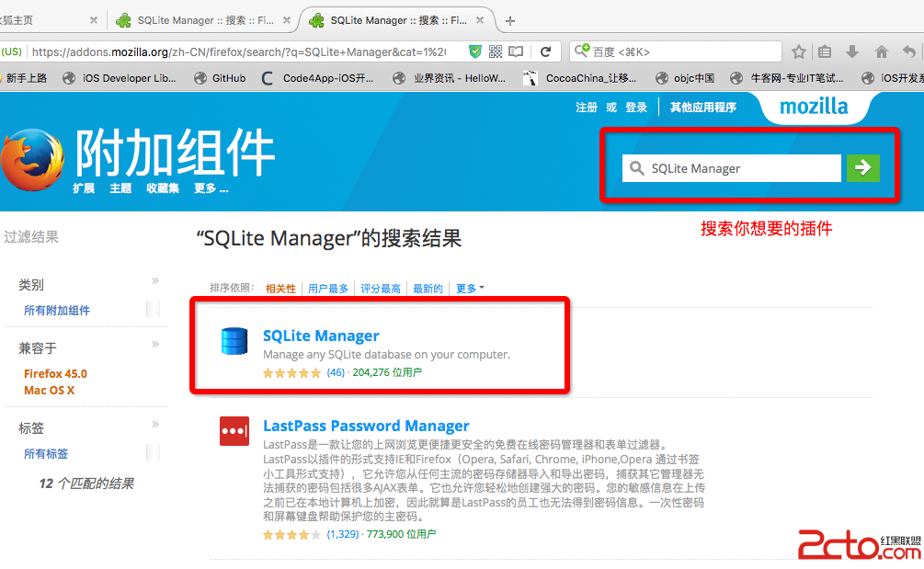This screenshot has height=569, width=924.
Task: Go to the home page icon
Action: click(881, 51)
